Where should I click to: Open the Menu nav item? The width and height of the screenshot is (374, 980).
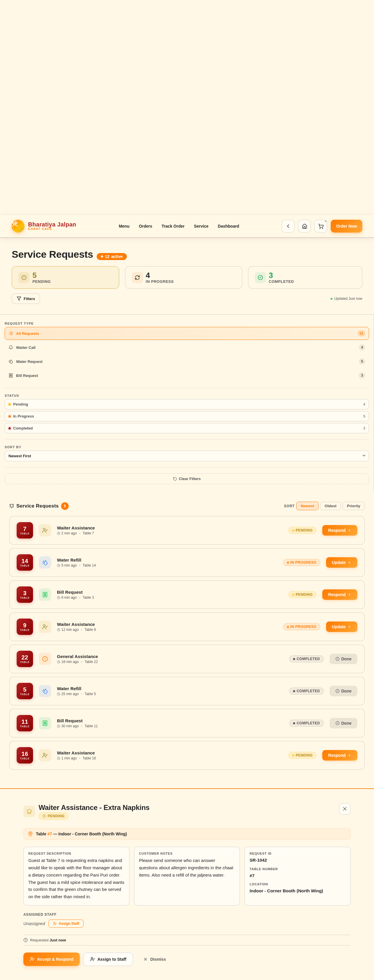click(124, 226)
